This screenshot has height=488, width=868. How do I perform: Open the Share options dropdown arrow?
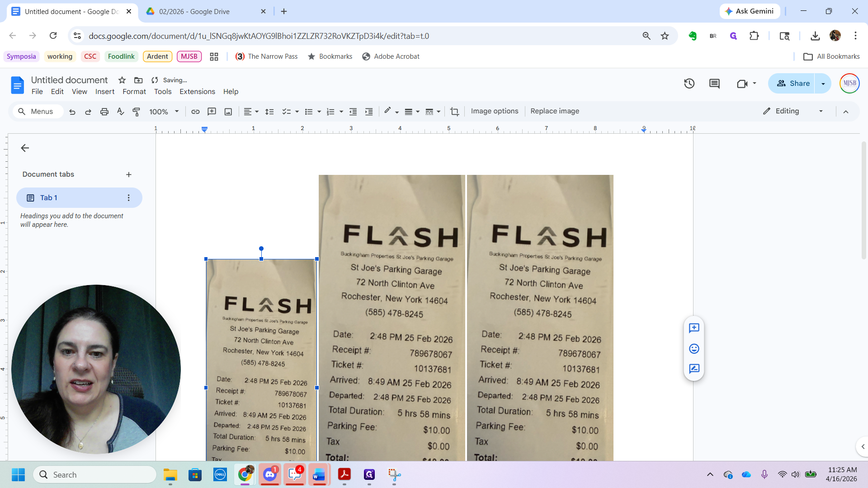(823, 84)
